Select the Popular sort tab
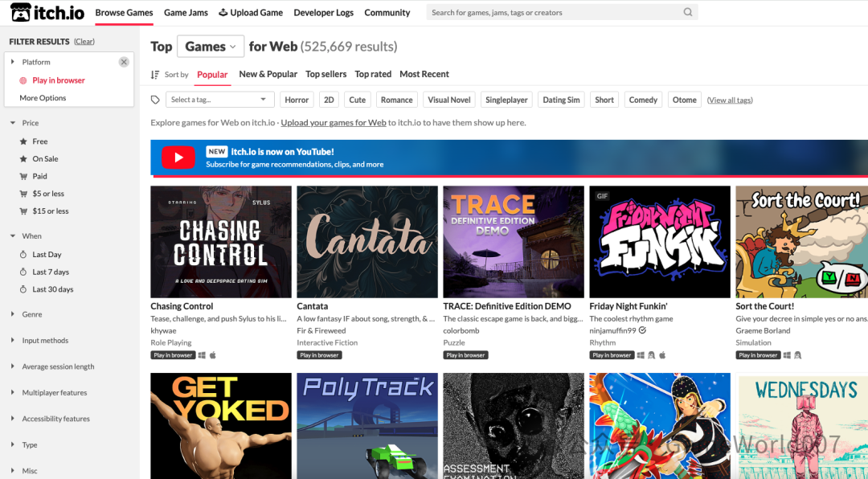The height and width of the screenshot is (479, 868). [x=212, y=75]
